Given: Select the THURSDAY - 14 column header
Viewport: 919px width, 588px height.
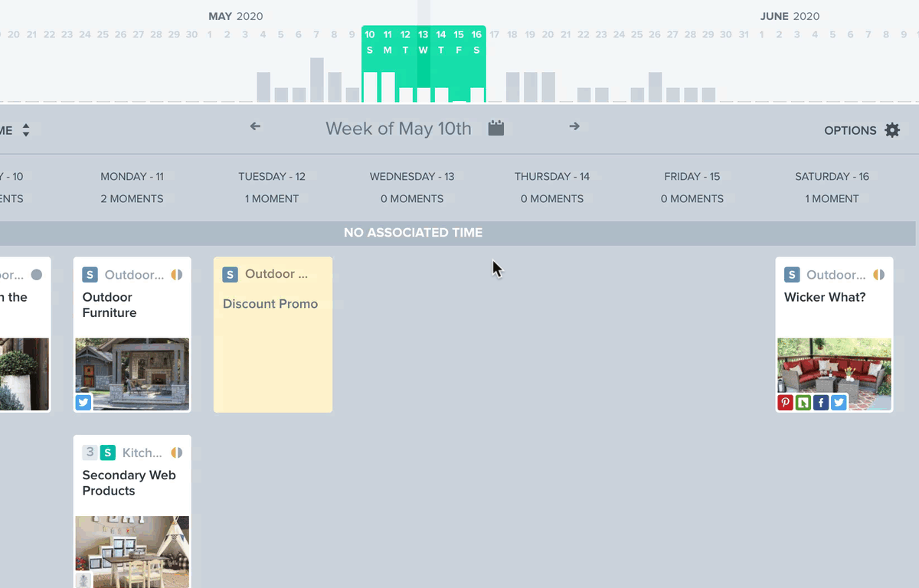Looking at the screenshot, I should click(552, 177).
